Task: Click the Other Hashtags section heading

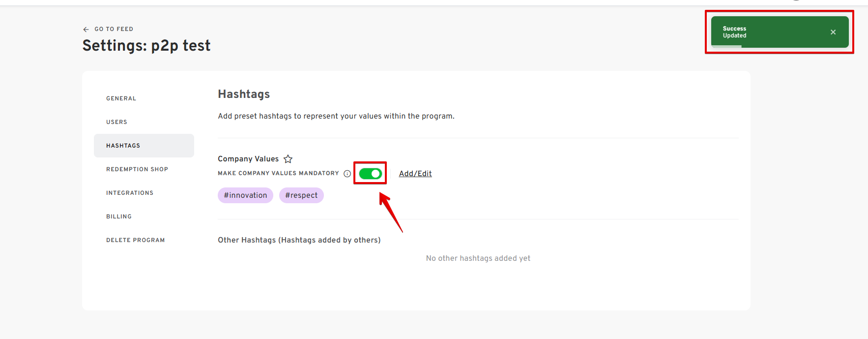Action: (x=299, y=240)
